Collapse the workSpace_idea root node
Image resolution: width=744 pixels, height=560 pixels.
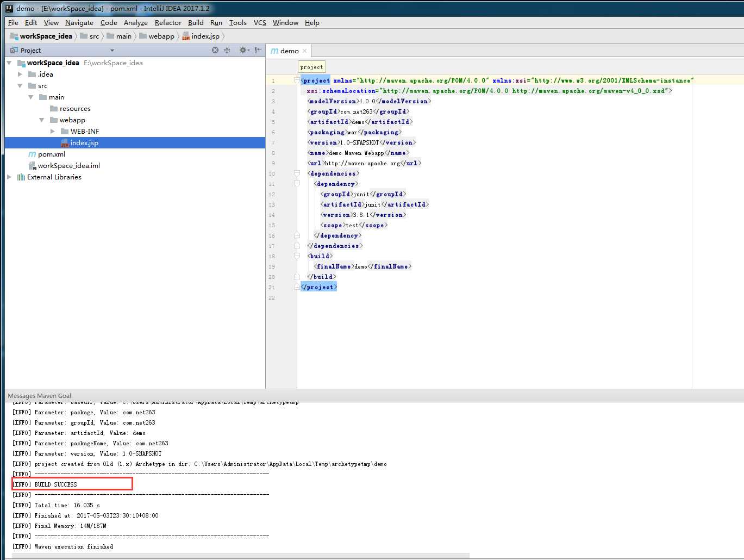9,63
